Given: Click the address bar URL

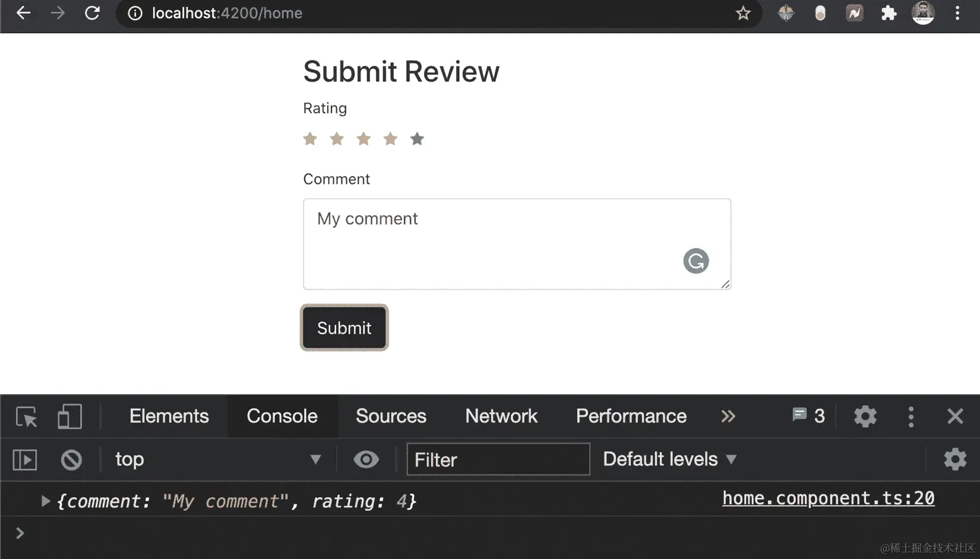Looking at the screenshot, I should coord(227,13).
